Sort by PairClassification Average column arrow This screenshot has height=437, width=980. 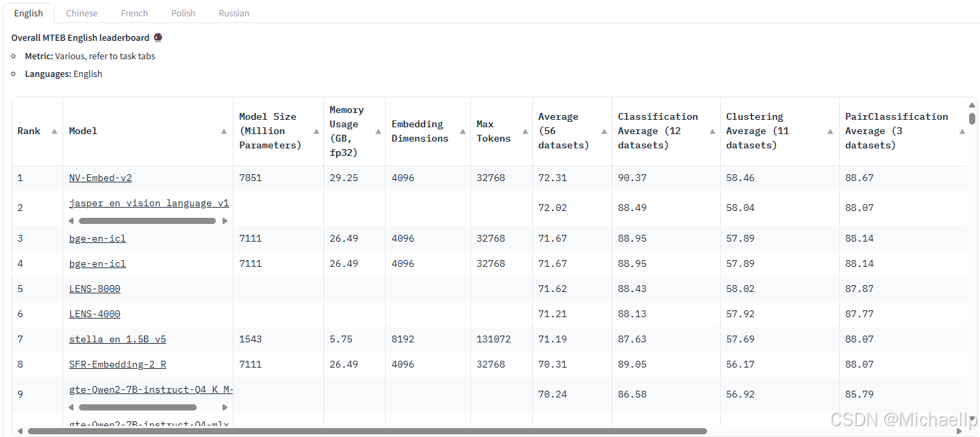pyautogui.click(x=962, y=131)
